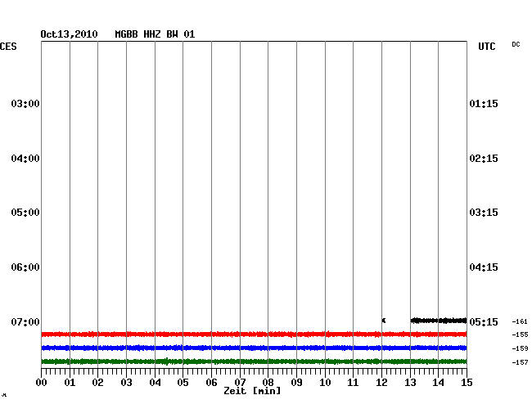The height and width of the screenshot is (404, 532).
Task: Click the black seismogram trace segment
Action: click(x=439, y=321)
